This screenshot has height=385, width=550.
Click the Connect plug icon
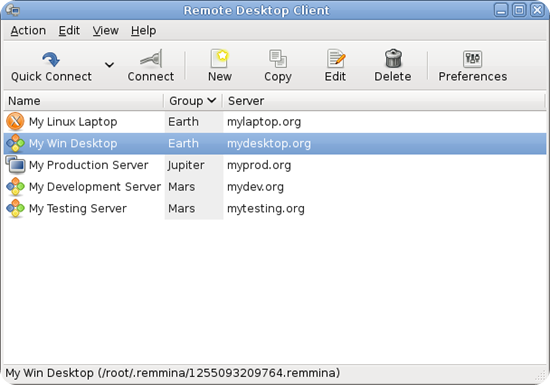151,59
